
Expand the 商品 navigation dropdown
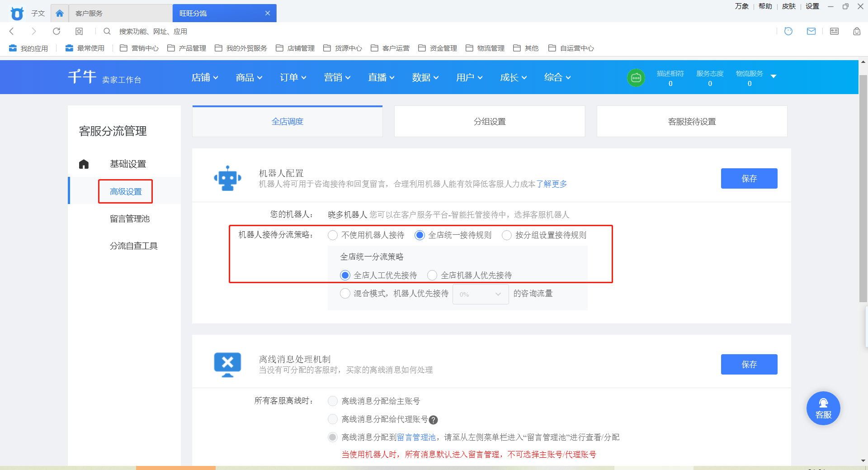[x=249, y=77]
